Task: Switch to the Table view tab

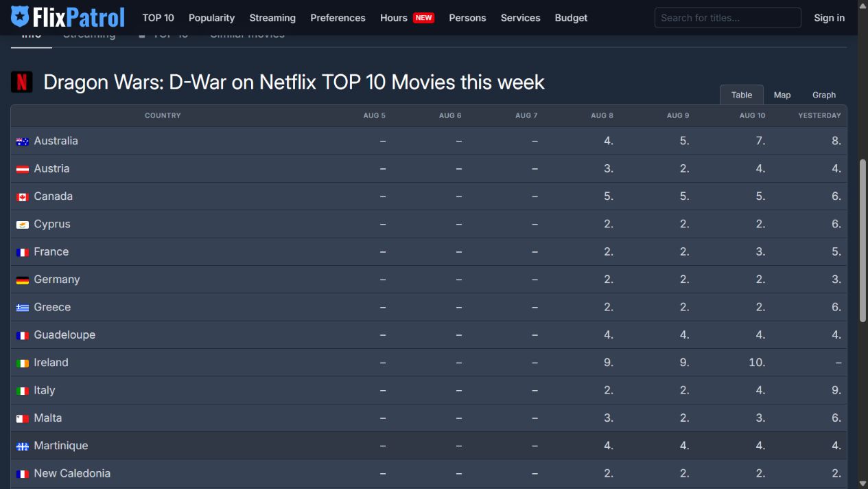Action: (742, 95)
